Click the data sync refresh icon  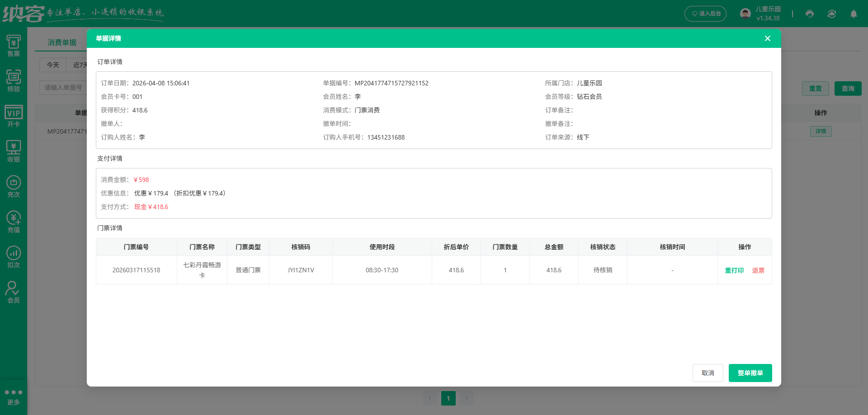click(832, 14)
